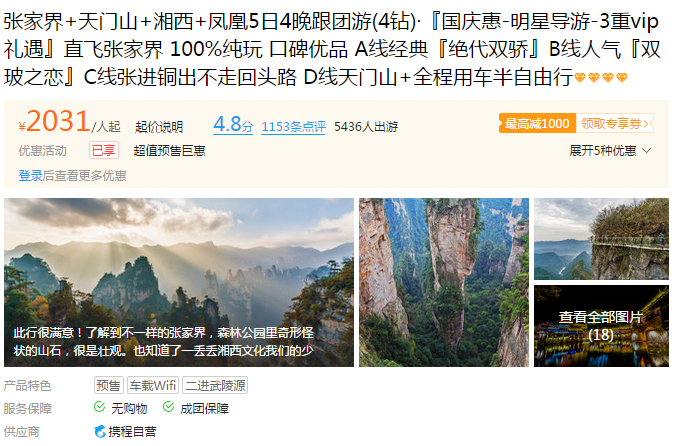This screenshot has width=675, height=446.
Task: Select the 车载Wifi feature tag
Action: point(153,385)
